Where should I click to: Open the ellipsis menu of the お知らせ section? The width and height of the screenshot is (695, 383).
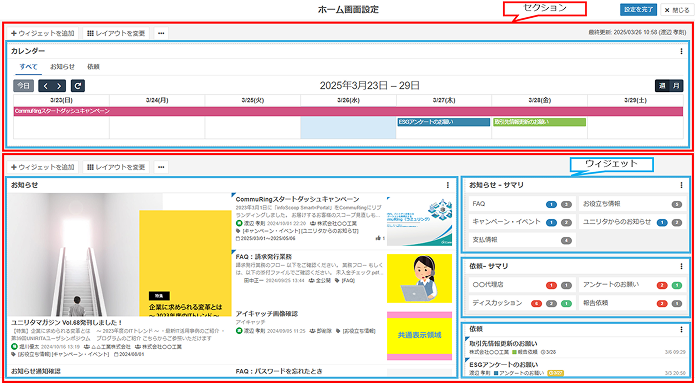pyautogui.click(x=161, y=167)
